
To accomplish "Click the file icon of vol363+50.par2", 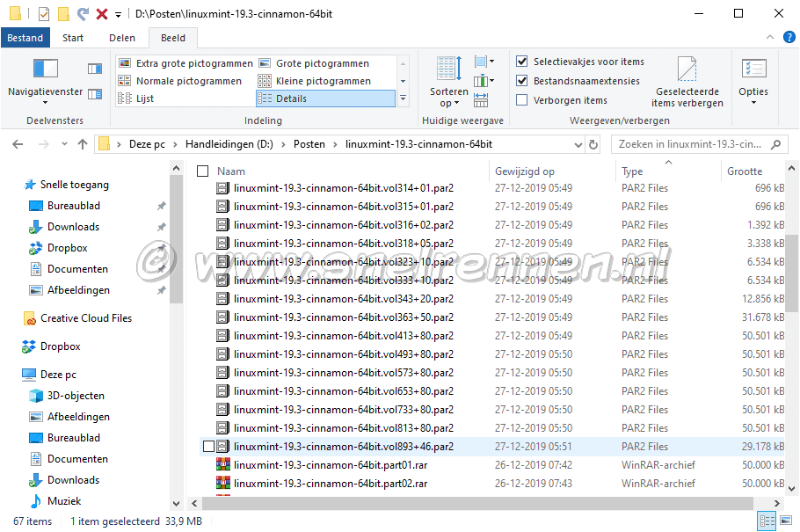I will click(x=222, y=317).
